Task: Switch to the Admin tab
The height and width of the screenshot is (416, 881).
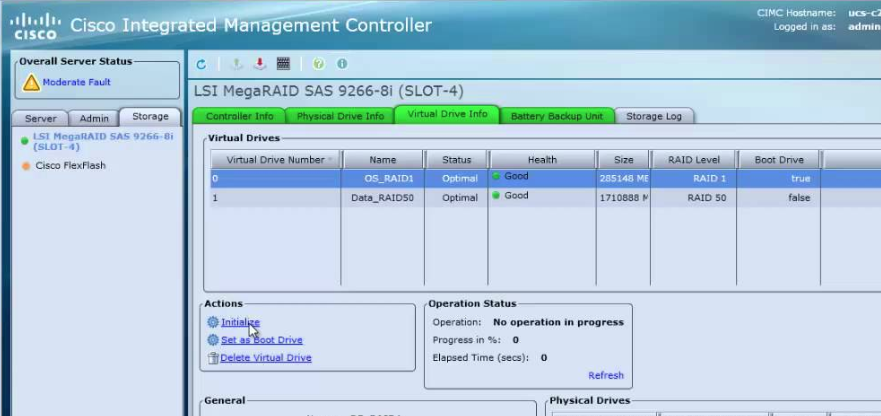Action: [94, 119]
